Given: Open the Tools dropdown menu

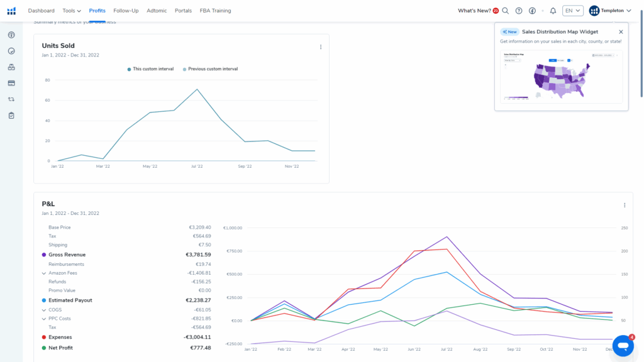Looking at the screenshot, I should coord(72,11).
